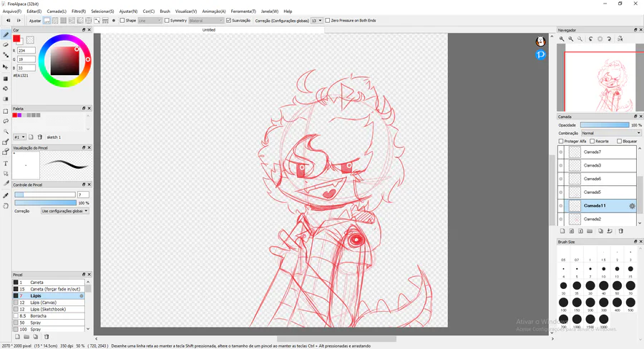The height and width of the screenshot is (349, 644).
Task: Select the Gradient tool in the left toolbar
Action: pyautogui.click(x=6, y=99)
